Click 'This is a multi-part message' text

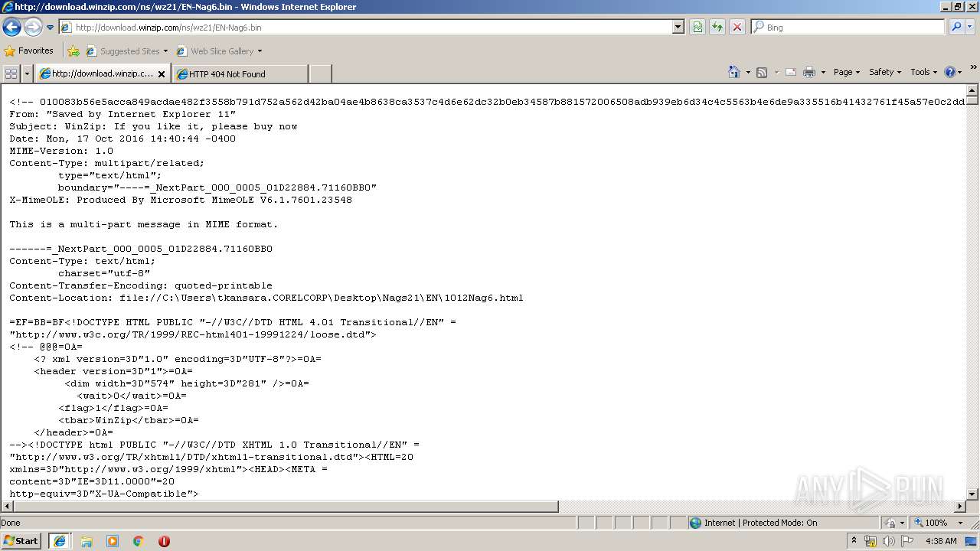point(144,224)
